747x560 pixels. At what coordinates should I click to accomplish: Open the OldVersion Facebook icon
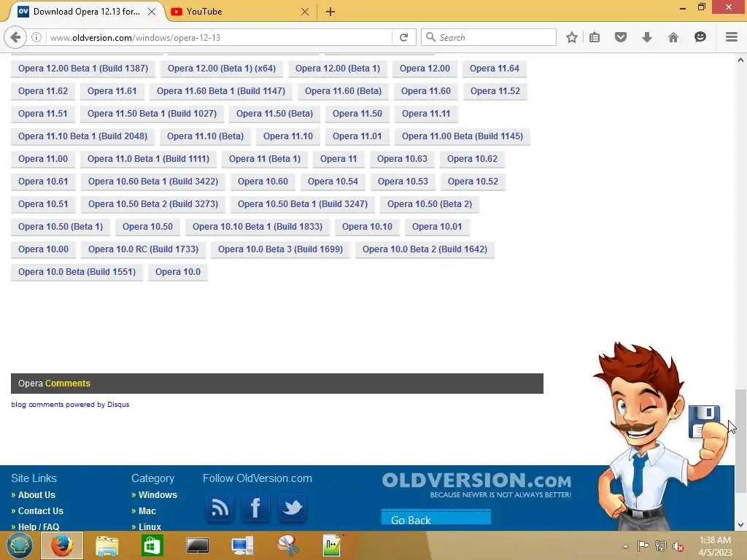coord(256,507)
